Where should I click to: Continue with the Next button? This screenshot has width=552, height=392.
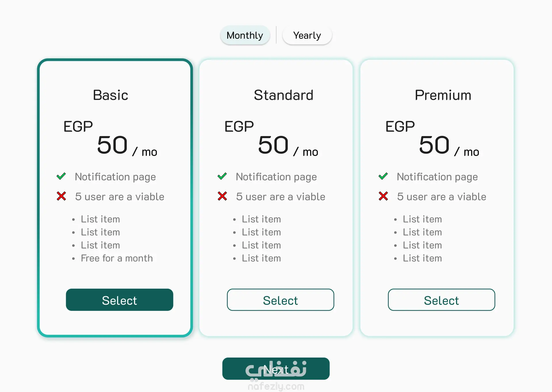pos(276,369)
